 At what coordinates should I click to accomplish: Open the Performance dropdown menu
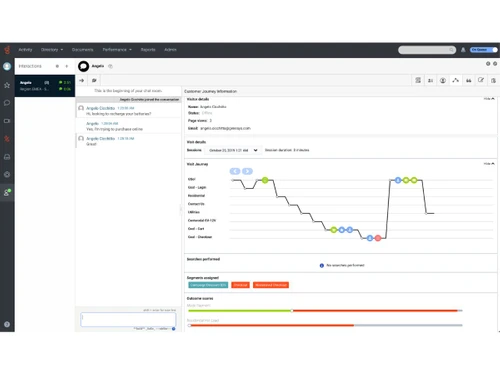[117, 50]
